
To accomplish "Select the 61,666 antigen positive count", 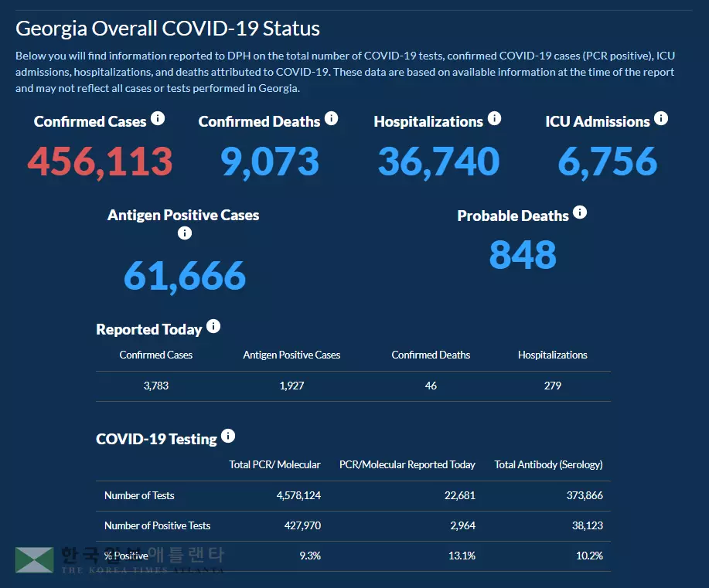I will click(184, 275).
